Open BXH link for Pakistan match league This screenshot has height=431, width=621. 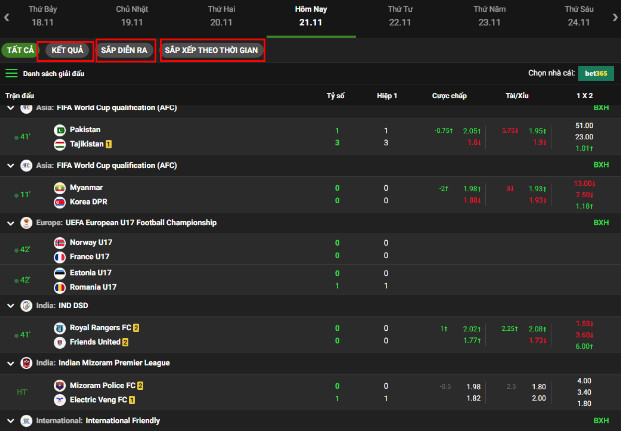point(600,107)
